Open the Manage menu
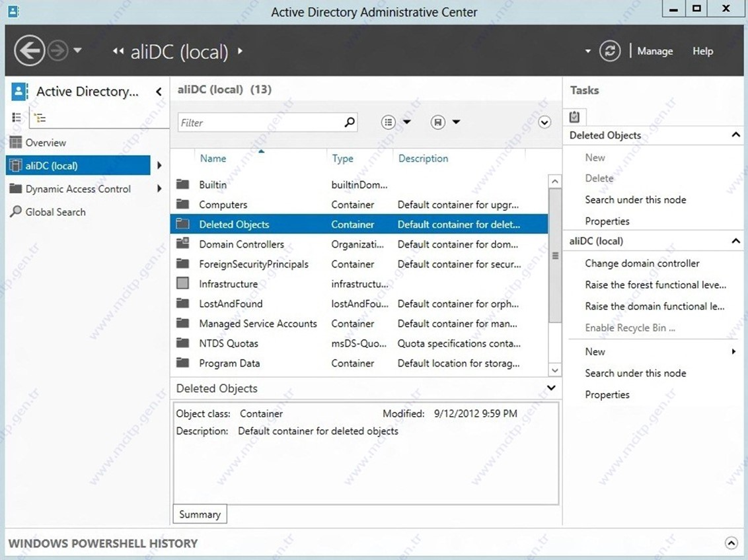Viewport: 748px width, 560px height. click(655, 51)
